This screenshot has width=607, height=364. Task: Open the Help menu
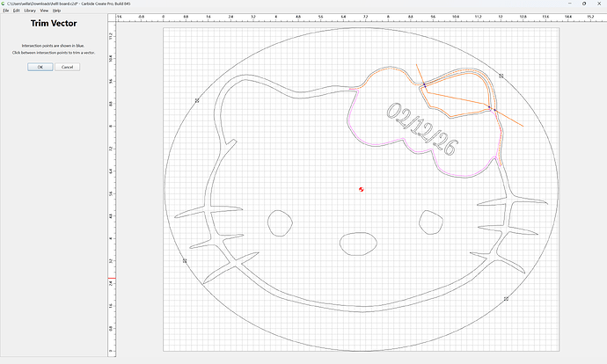56,11
